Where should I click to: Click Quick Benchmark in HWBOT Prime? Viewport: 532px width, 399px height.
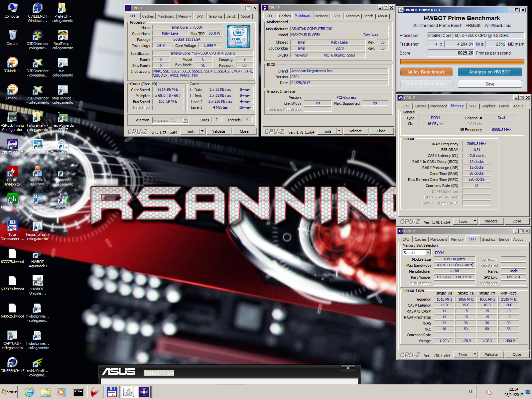click(426, 72)
